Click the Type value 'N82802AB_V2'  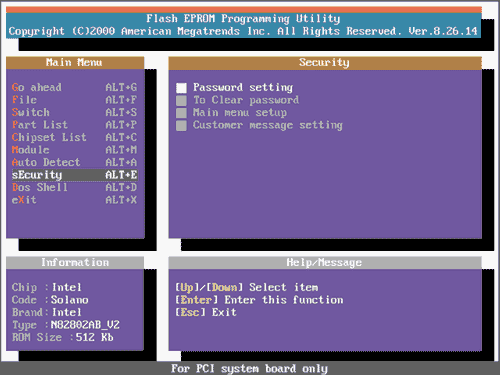pyautogui.click(x=85, y=325)
